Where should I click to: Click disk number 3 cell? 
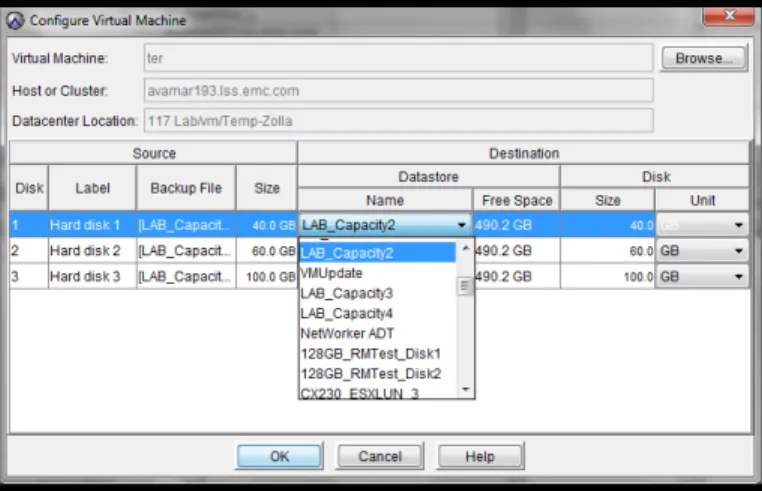click(29, 277)
